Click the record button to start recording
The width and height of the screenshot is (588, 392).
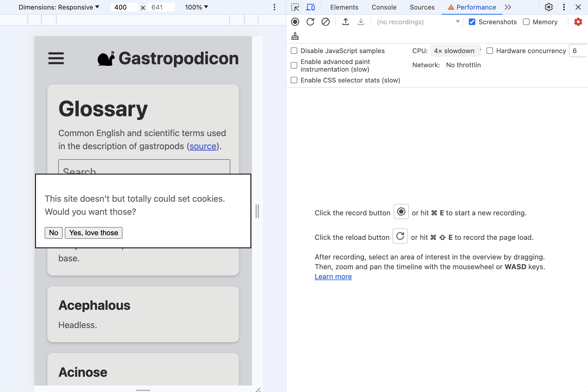tap(295, 22)
